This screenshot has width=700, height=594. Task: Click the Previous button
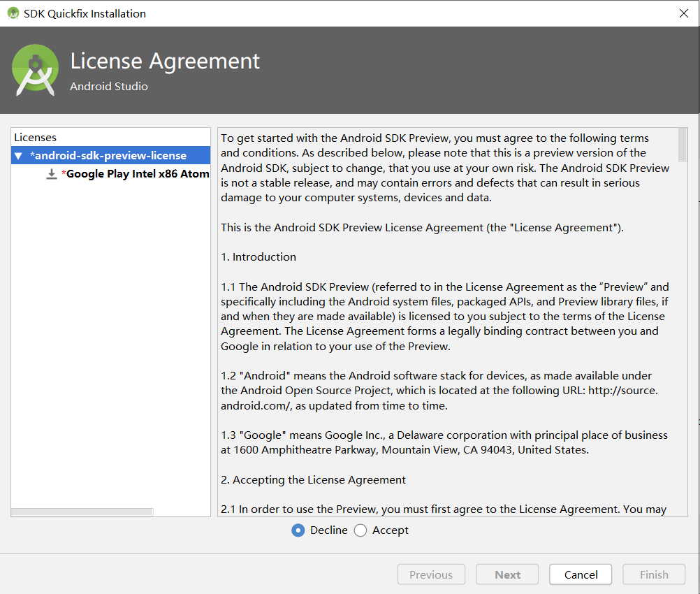(431, 574)
